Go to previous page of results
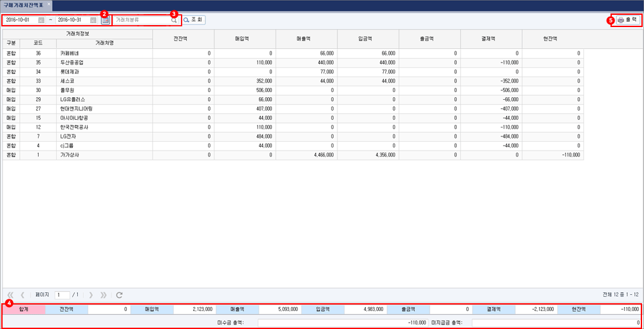This screenshot has width=644, height=329. pos(23,294)
